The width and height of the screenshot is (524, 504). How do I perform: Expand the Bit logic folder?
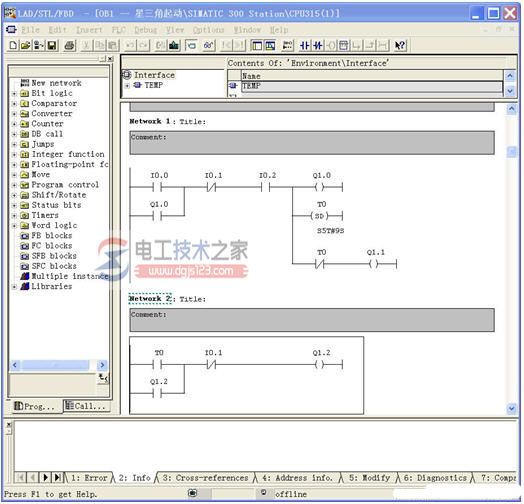[14, 94]
